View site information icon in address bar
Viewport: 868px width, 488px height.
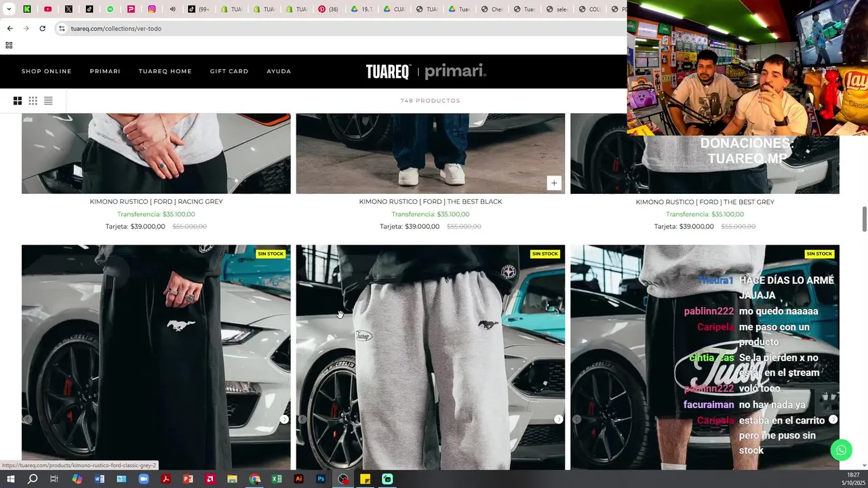tap(62, 28)
